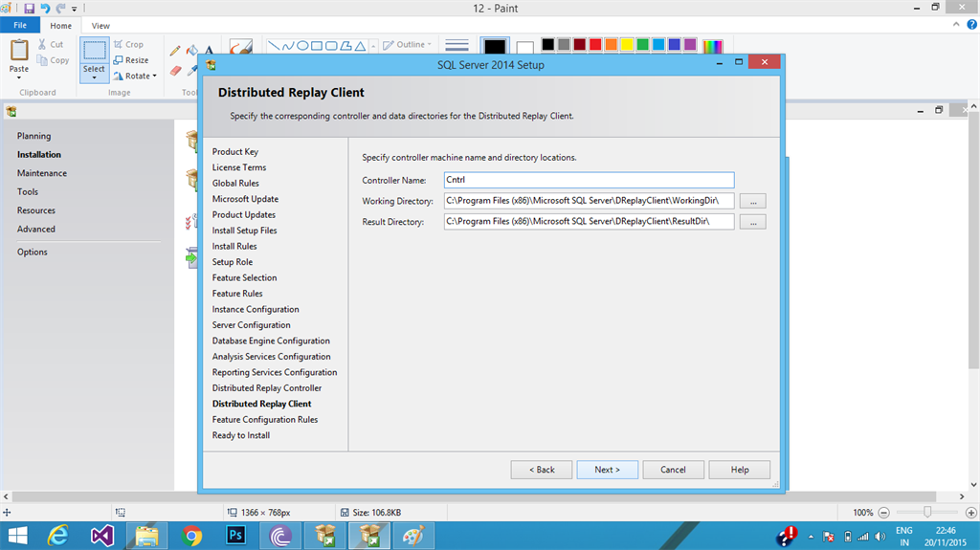Click the zoom in plus button
The width and height of the screenshot is (980, 550).
tap(971, 513)
